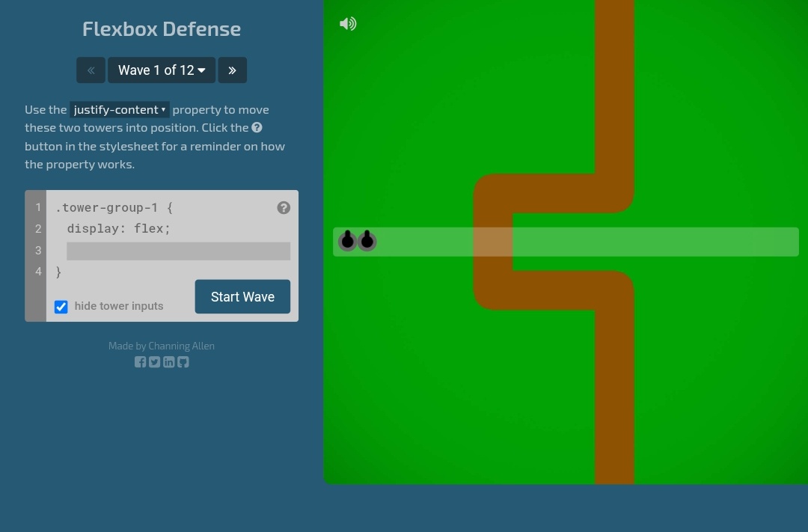Open the Twitter icon link

155,362
